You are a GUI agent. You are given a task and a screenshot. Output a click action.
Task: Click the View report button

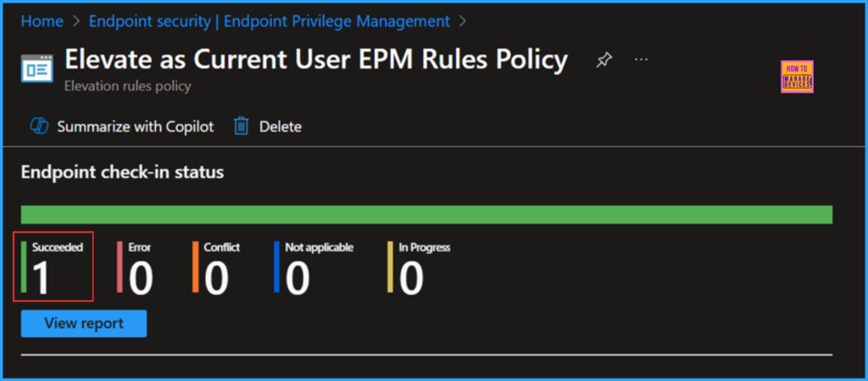pos(84,323)
